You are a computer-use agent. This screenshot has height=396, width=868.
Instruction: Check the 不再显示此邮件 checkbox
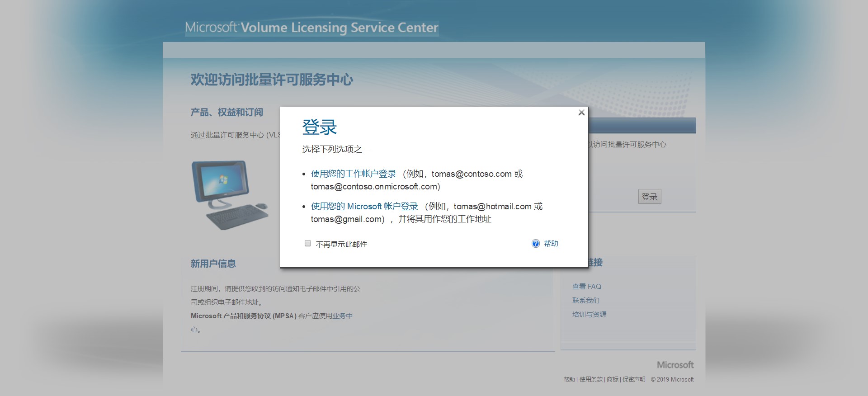pyautogui.click(x=308, y=243)
